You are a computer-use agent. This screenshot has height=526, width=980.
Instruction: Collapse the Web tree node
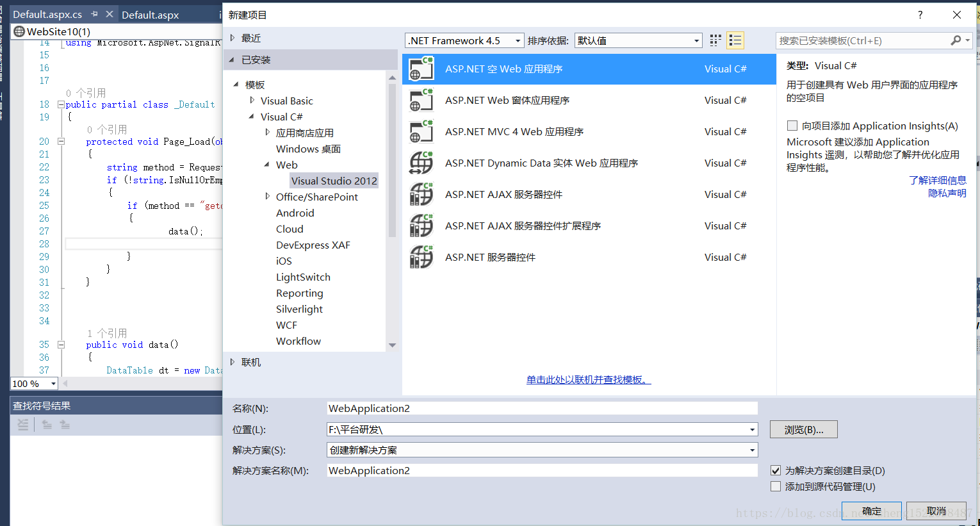coord(266,165)
